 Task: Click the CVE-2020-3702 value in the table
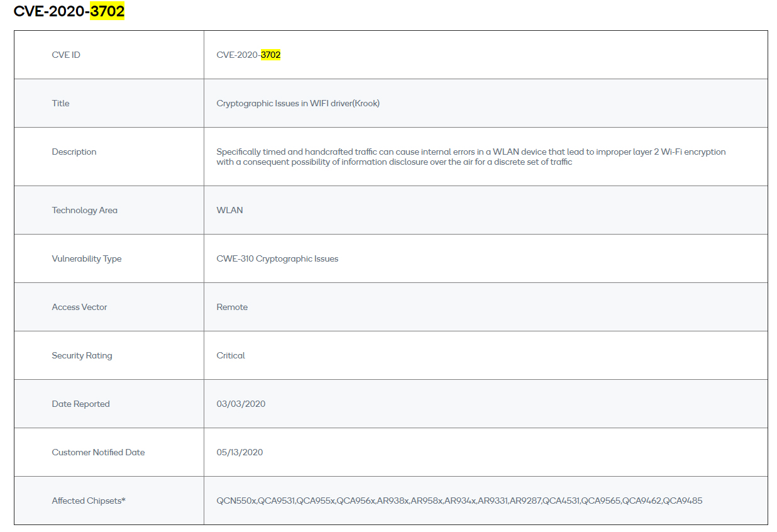248,55
